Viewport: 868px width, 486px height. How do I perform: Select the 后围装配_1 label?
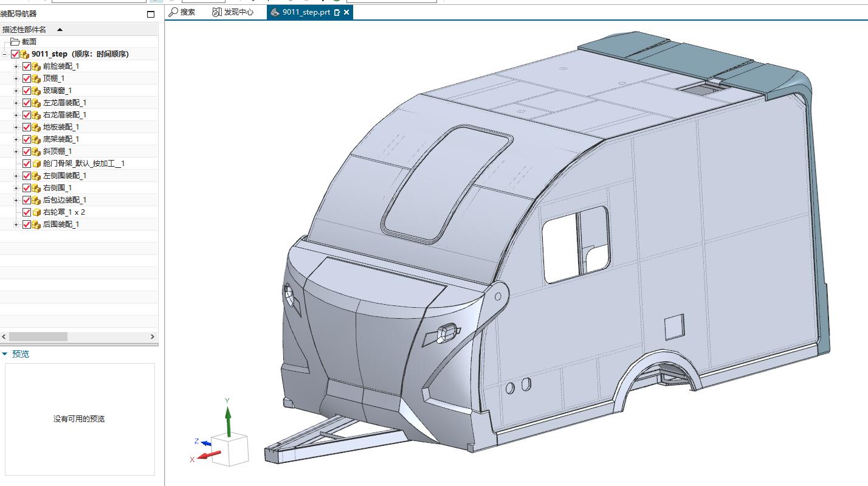point(61,224)
